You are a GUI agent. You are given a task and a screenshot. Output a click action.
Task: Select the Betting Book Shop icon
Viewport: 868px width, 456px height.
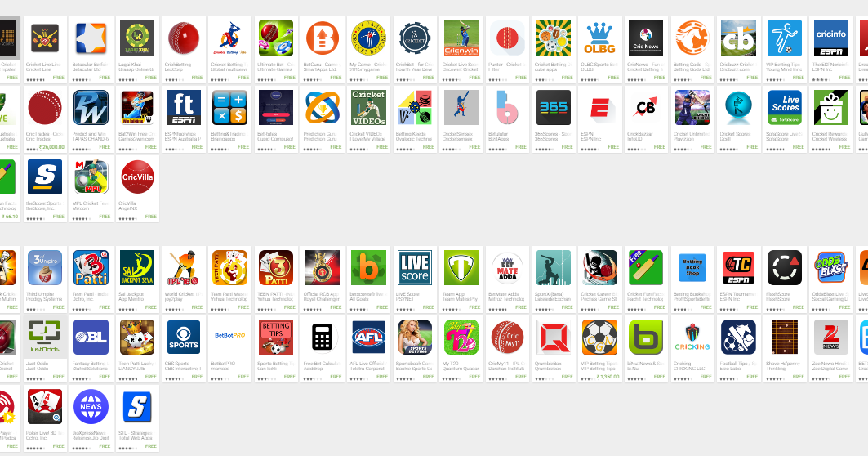point(692,268)
